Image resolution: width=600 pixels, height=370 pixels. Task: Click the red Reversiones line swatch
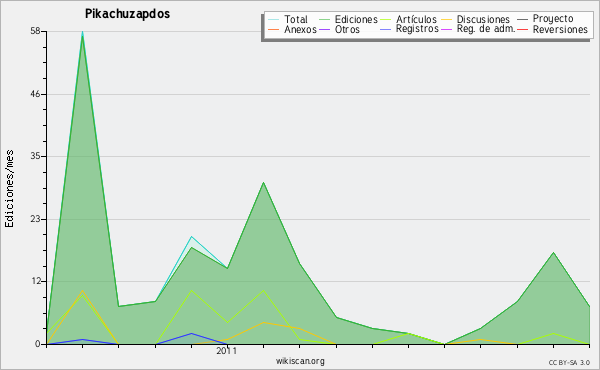tap(523, 29)
